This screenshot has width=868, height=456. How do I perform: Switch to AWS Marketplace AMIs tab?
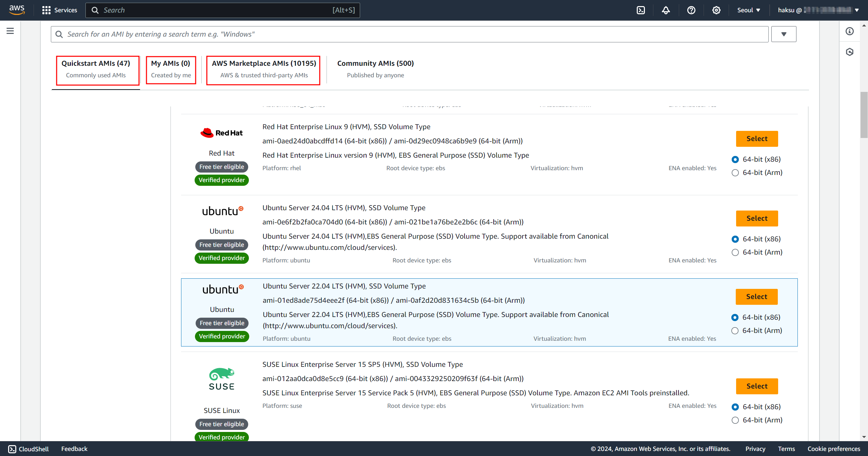(263, 69)
